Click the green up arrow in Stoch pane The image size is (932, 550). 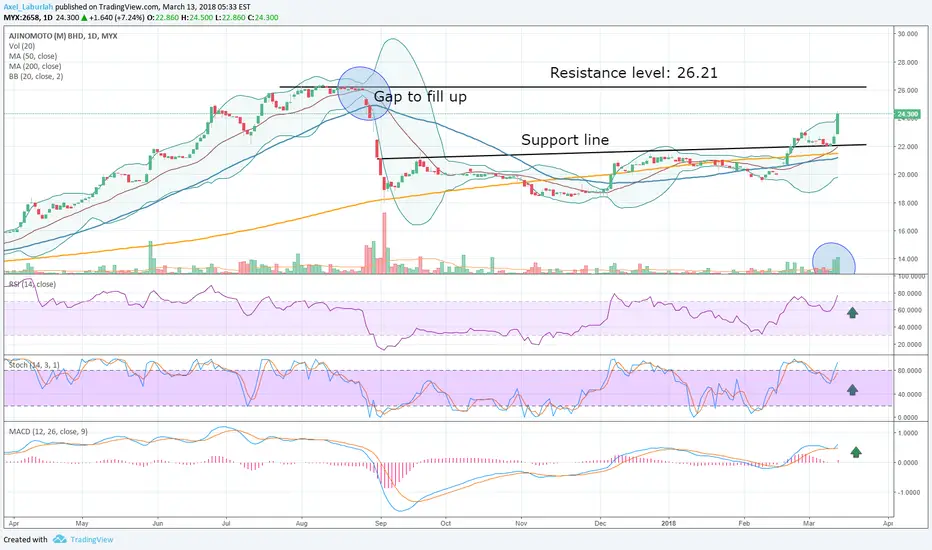[x=852, y=389]
